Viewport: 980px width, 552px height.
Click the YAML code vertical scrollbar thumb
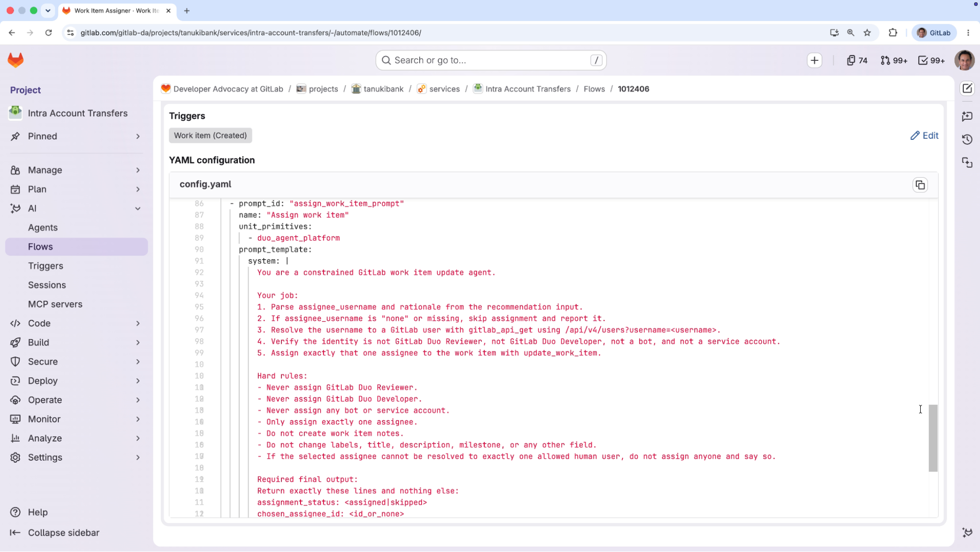(x=933, y=438)
